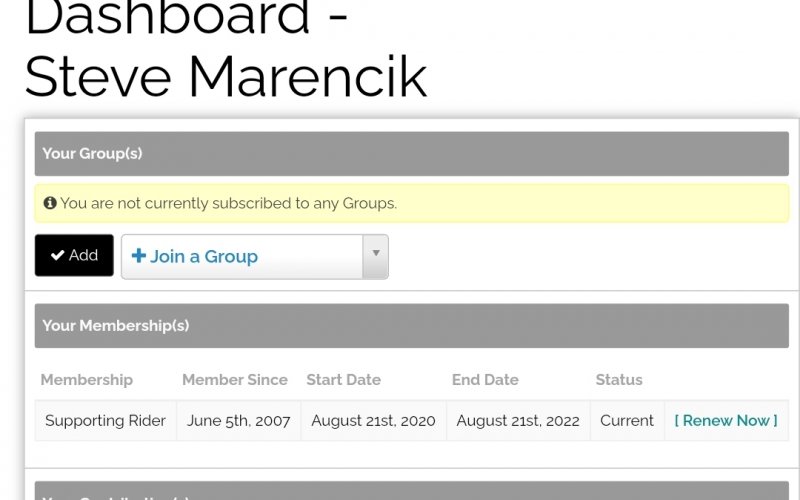Click the End Date column header

click(x=485, y=380)
